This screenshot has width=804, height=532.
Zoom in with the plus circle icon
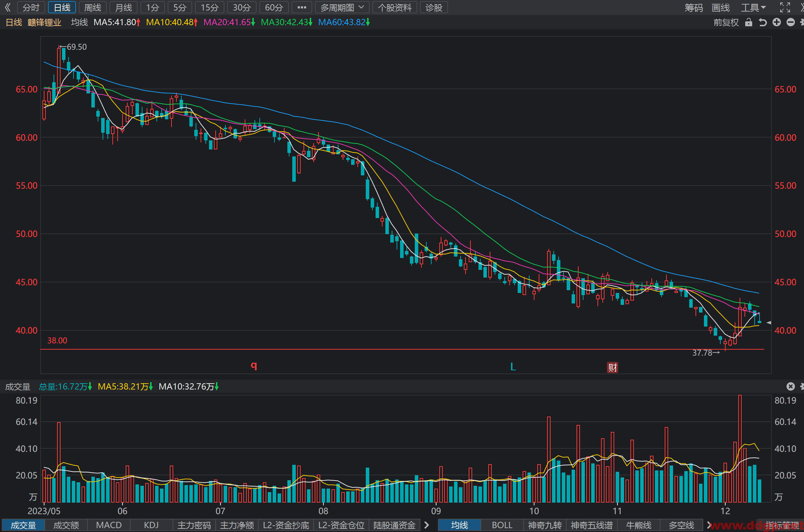pyautogui.click(x=777, y=22)
